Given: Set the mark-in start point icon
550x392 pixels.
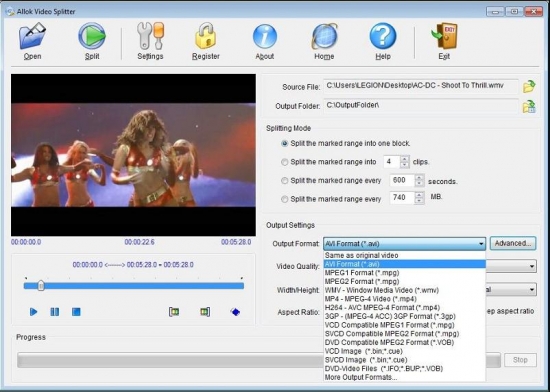Looking at the screenshot, I should coord(174,312).
